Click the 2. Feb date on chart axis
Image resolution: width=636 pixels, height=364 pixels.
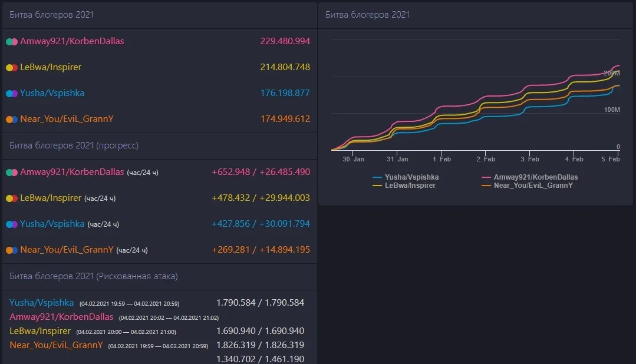[x=485, y=159]
